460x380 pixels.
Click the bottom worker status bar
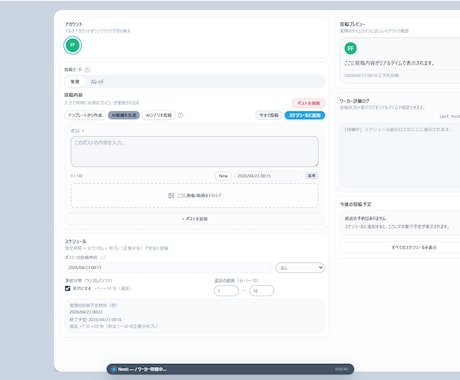point(230,369)
